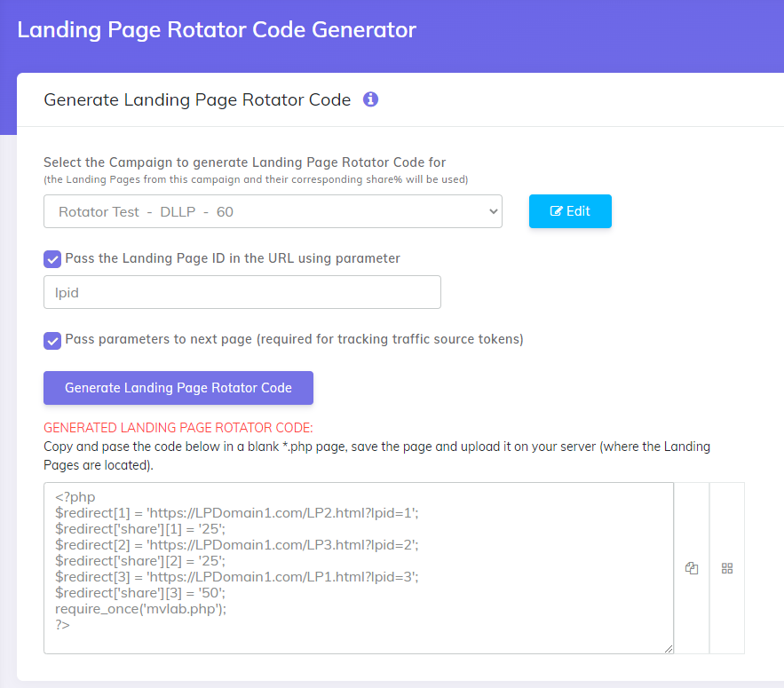The image size is (784, 688).
Task: Click the chevron on the campaign selector
Action: tap(493, 211)
